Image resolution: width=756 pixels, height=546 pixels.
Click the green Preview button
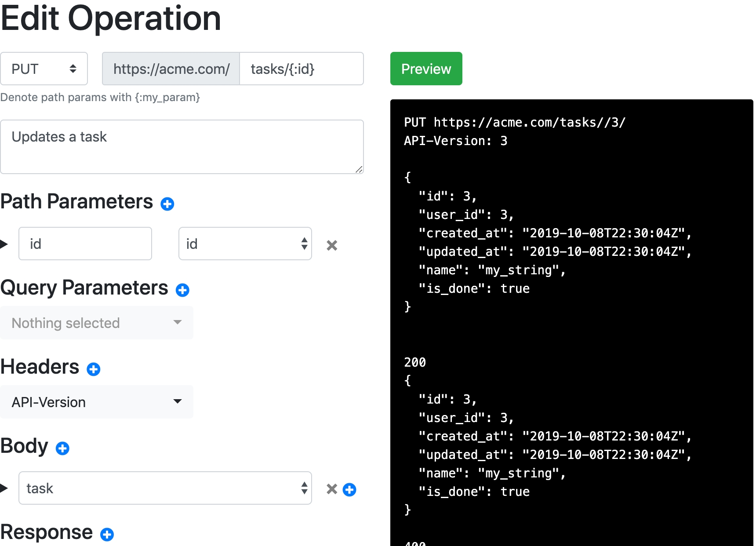coord(426,69)
